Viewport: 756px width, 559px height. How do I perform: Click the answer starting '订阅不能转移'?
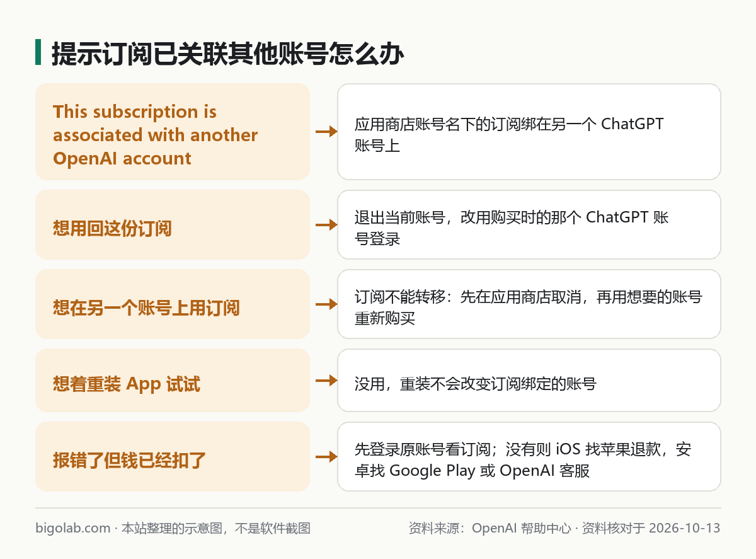(x=528, y=308)
